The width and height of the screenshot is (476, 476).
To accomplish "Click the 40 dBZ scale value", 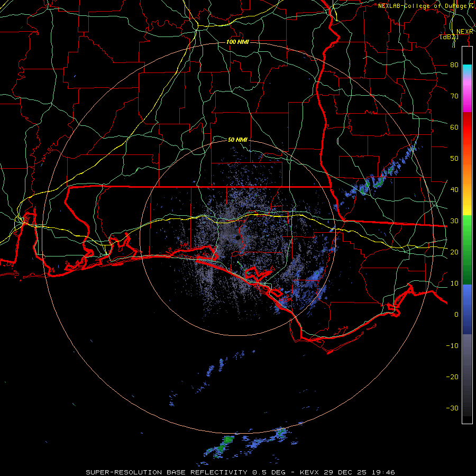I will [x=454, y=189].
